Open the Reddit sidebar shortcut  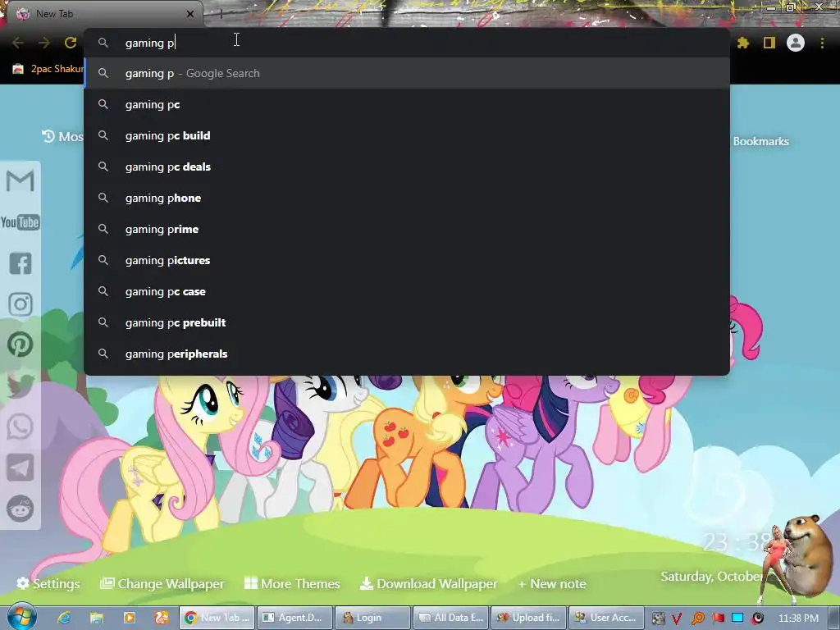(21, 509)
